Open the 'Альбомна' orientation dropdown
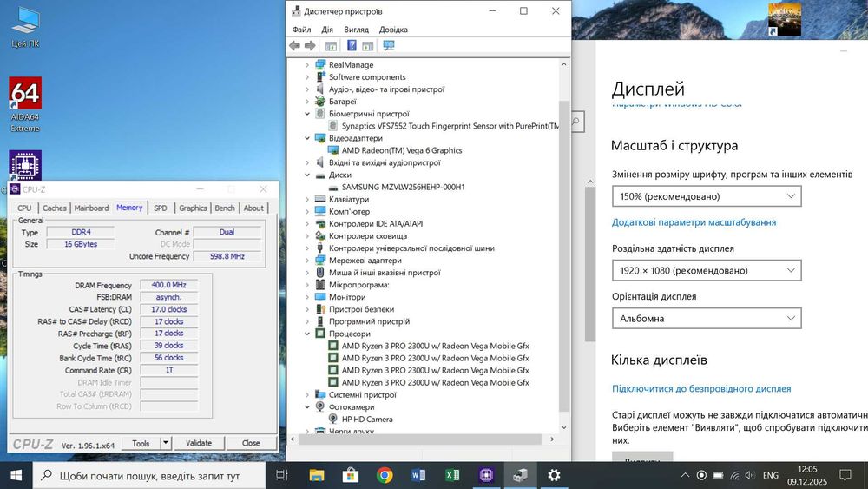 coord(707,319)
